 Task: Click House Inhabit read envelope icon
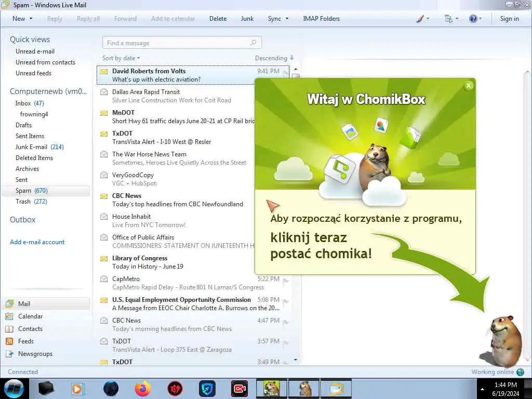[104, 217]
